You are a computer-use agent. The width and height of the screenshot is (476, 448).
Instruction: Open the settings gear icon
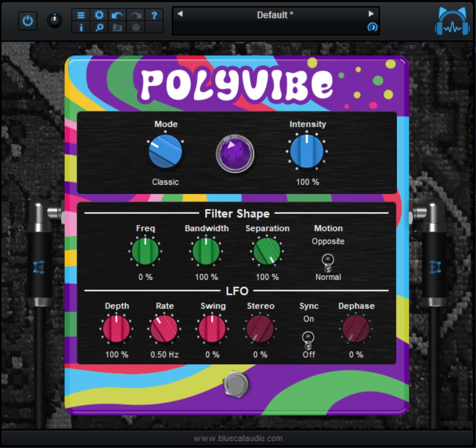(x=99, y=15)
